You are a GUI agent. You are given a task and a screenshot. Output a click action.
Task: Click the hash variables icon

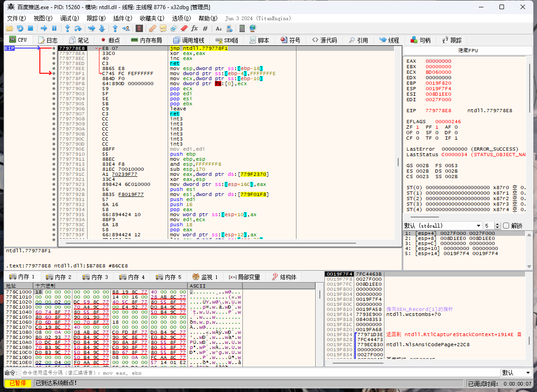click(x=205, y=28)
